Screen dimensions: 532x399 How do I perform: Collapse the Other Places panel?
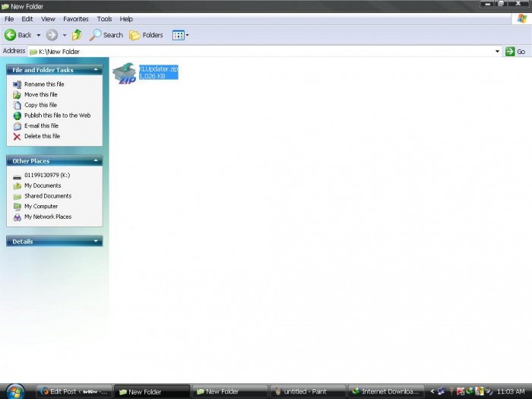coord(96,161)
